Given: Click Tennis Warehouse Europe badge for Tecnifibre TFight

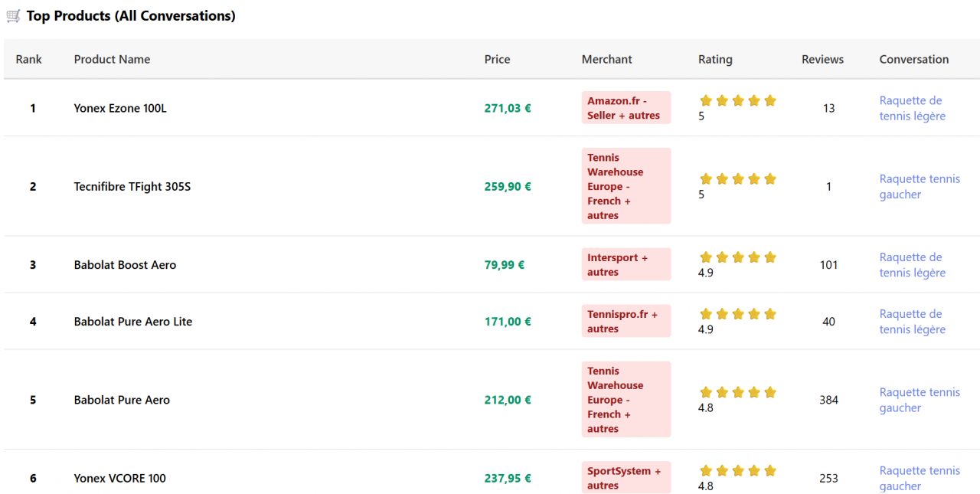Looking at the screenshot, I should click(626, 186).
